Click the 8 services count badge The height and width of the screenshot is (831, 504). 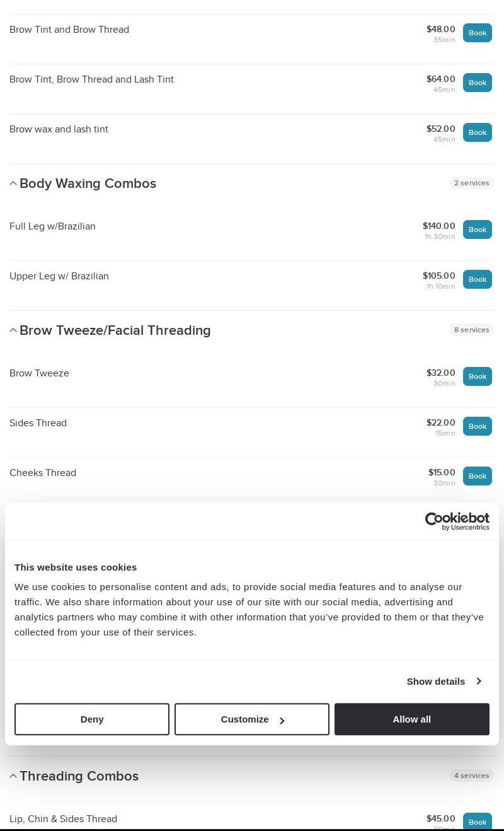pos(471,330)
